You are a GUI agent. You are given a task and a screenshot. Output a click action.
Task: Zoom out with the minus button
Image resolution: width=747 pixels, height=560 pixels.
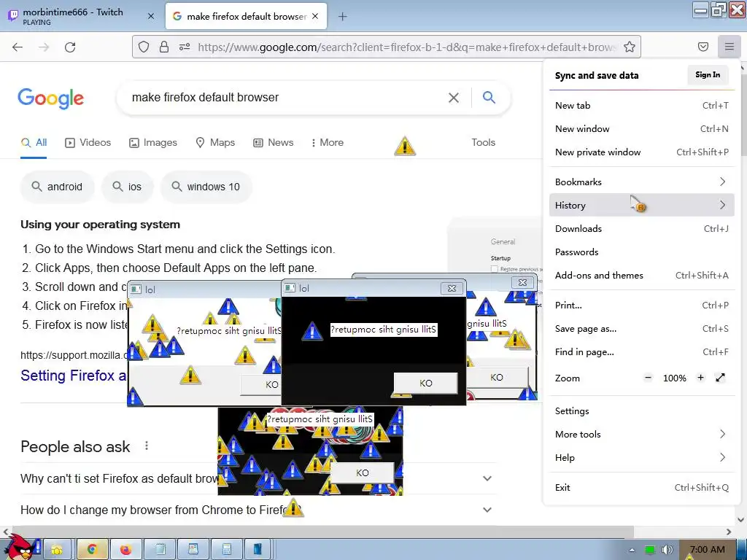[648, 378]
